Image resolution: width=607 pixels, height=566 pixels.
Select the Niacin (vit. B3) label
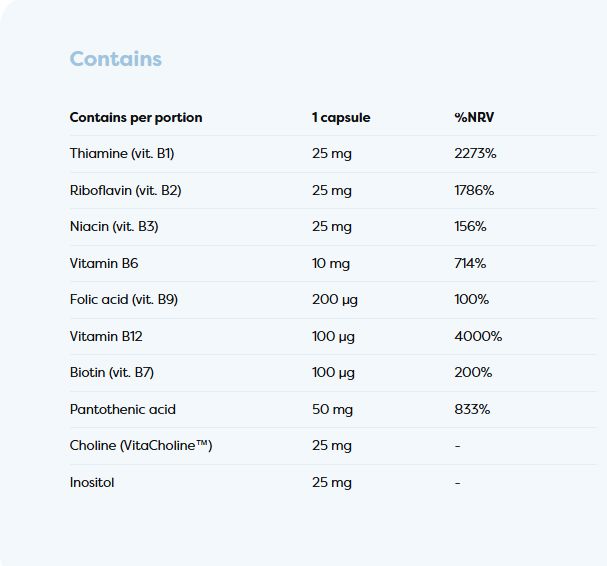[114, 227]
